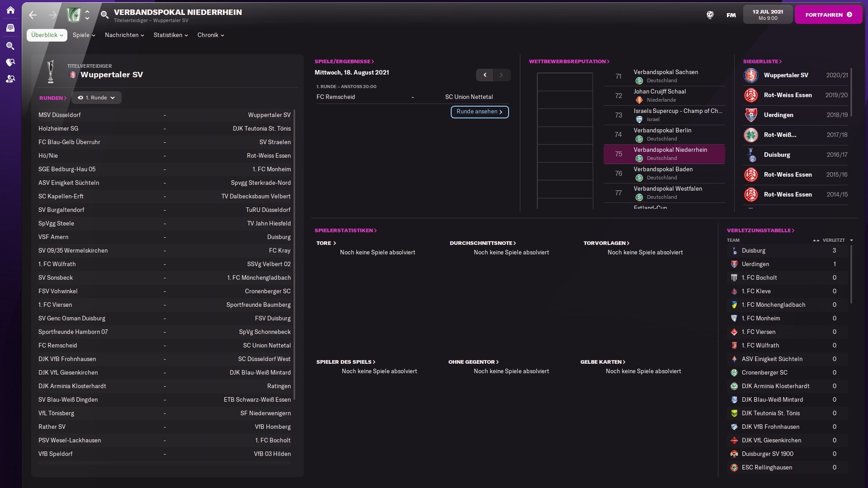Image resolution: width=868 pixels, height=488 pixels.
Task: Show next fixture date with right chevron
Action: (501, 75)
